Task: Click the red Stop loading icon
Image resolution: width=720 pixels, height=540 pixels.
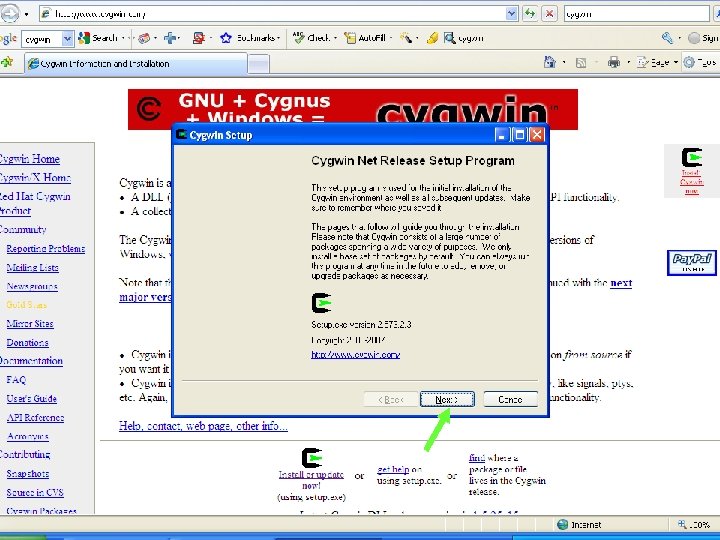Action: pyautogui.click(x=549, y=14)
